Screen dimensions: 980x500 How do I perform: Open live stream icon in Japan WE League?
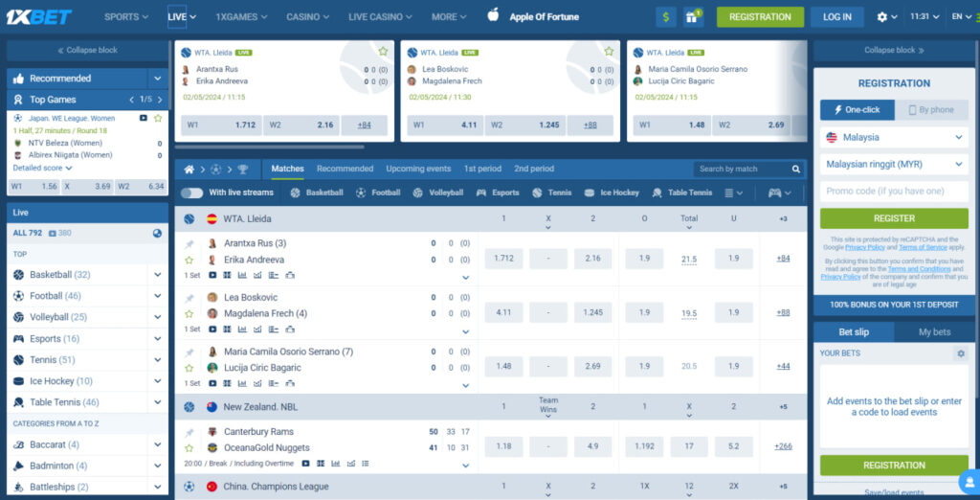(x=144, y=118)
